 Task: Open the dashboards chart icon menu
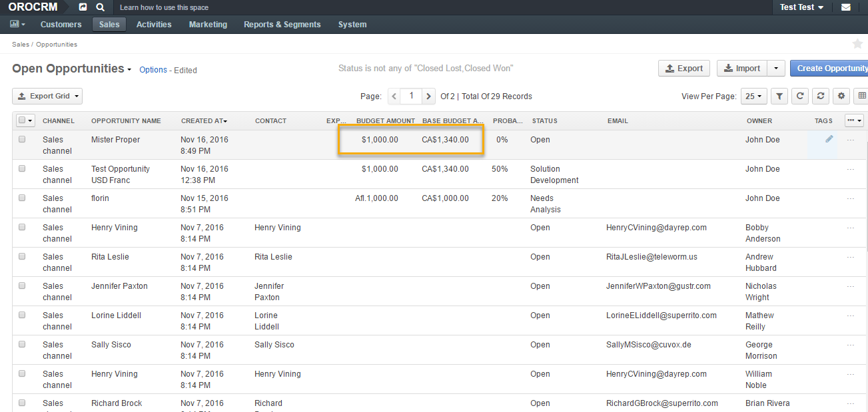[17, 24]
